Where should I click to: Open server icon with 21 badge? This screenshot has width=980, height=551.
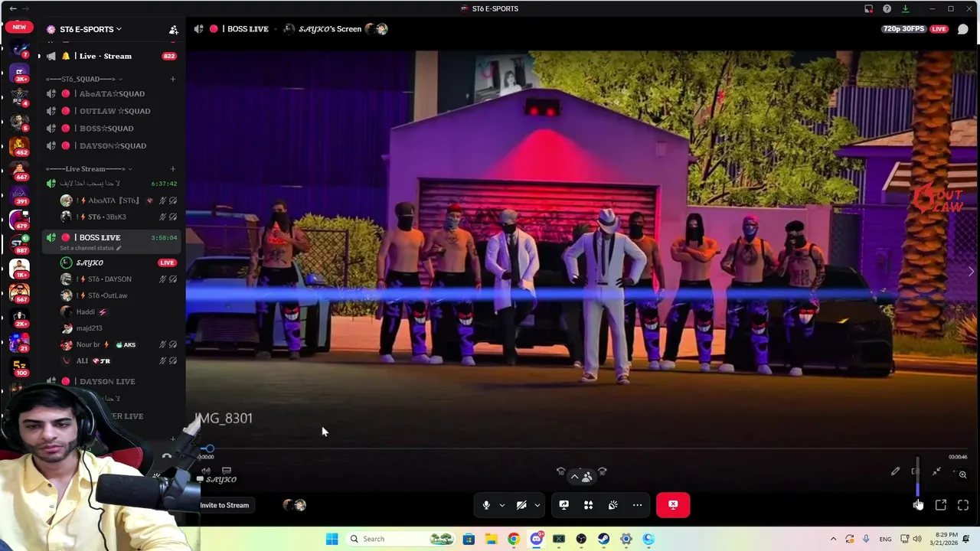click(x=19, y=342)
